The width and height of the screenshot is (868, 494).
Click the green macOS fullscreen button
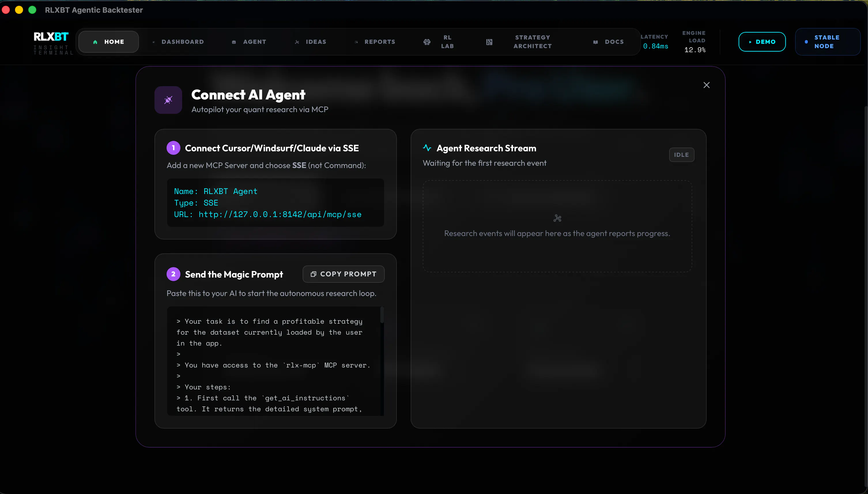pos(32,10)
